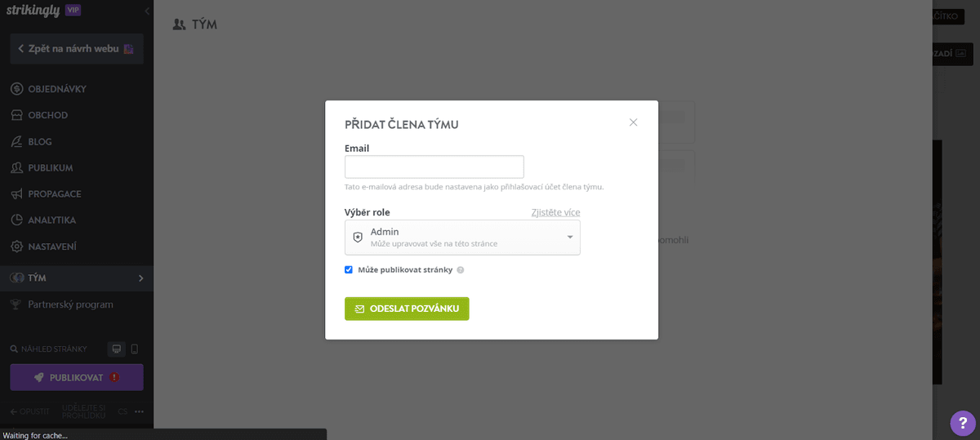Toggle Může publikovat stránky checkbox
Viewport: 980px width, 440px height.
[349, 269]
